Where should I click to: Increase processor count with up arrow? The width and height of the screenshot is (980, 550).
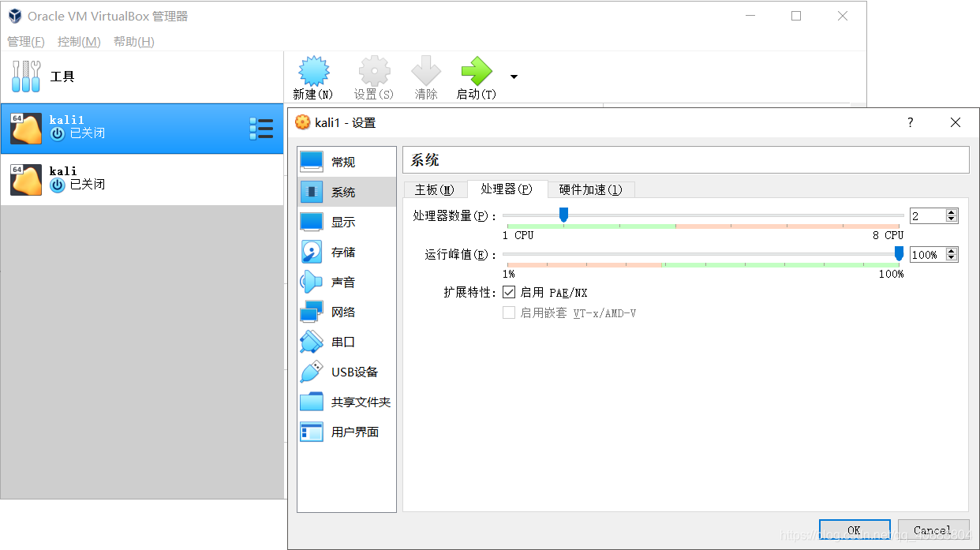pyautogui.click(x=952, y=212)
